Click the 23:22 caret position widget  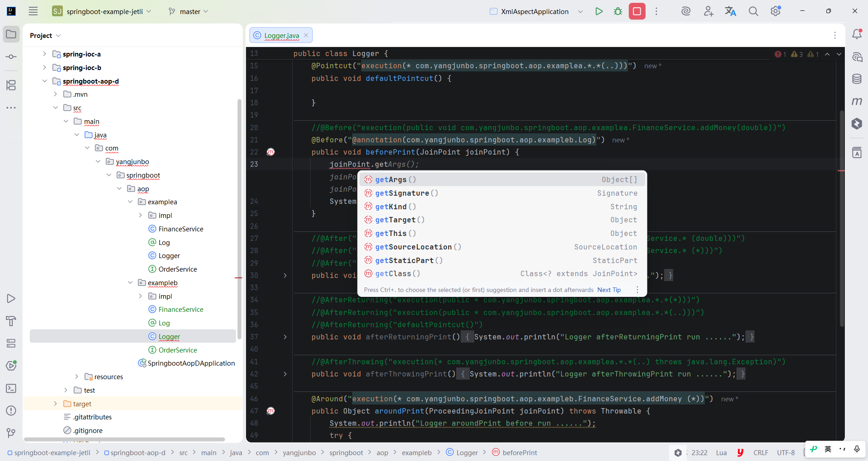(699, 452)
